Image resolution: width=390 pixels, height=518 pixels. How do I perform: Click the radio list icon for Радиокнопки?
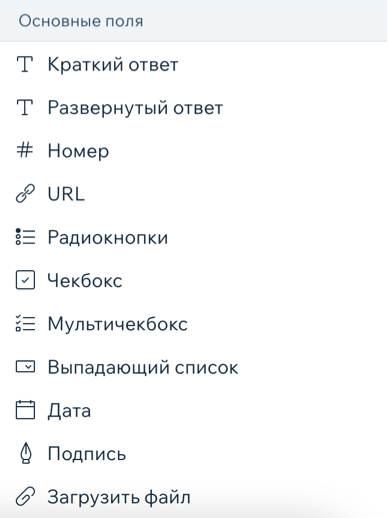(25, 237)
